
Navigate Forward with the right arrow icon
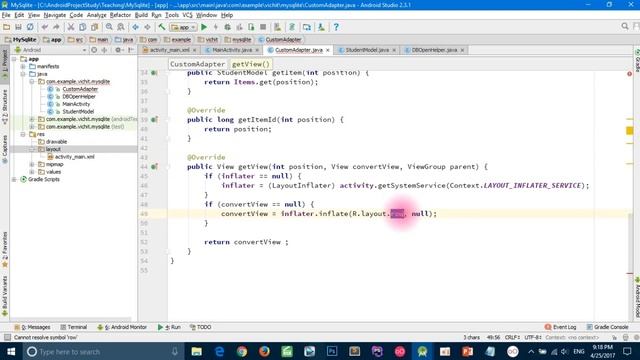click(147, 27)
